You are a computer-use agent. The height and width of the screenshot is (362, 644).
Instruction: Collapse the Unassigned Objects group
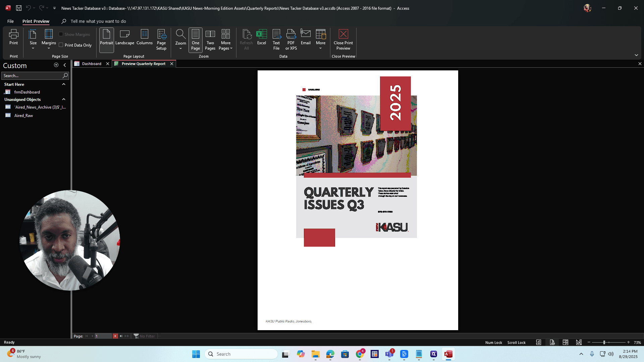coord(63,100)
